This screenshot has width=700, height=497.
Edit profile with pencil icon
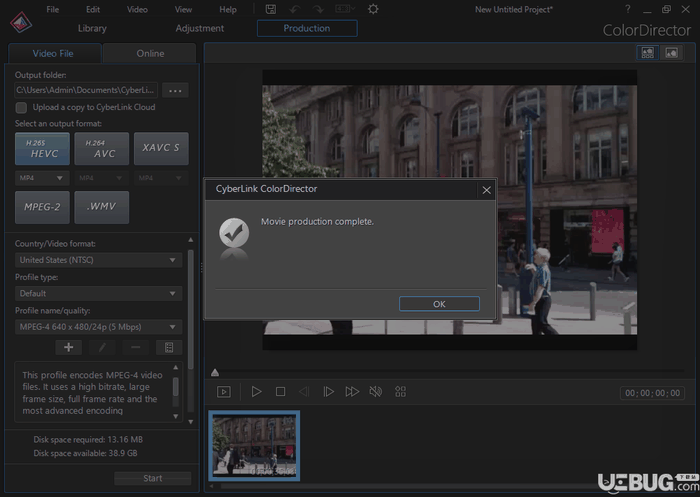click(x=102, y=347)
